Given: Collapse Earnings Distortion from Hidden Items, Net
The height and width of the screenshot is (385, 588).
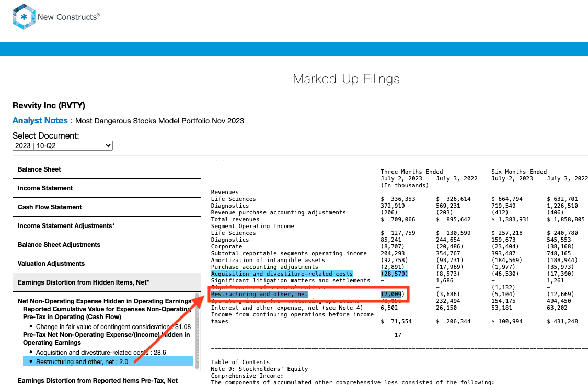Looking at the screenshot, I should tap(107, 282).
